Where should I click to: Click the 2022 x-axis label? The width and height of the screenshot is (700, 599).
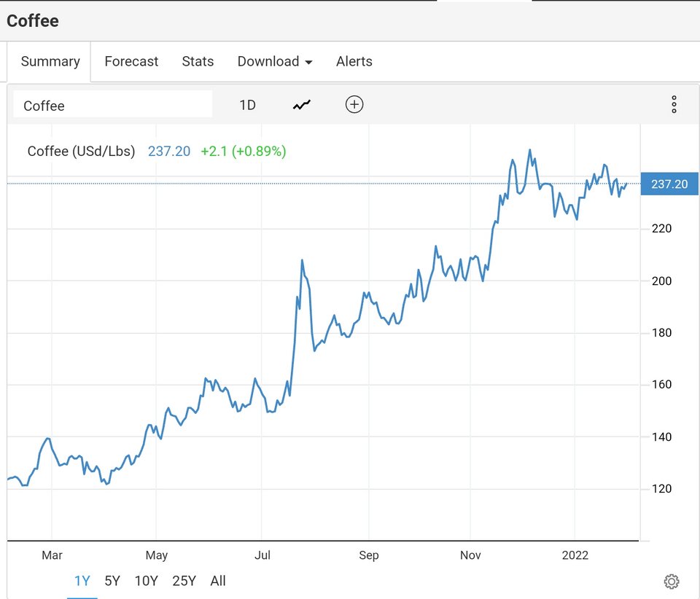click(x=575, y=555)
